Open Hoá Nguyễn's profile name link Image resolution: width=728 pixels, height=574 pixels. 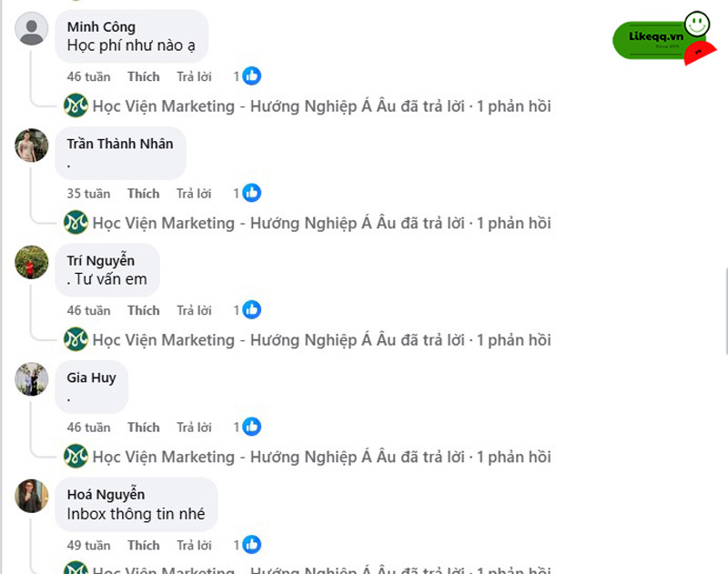[106, 495]
